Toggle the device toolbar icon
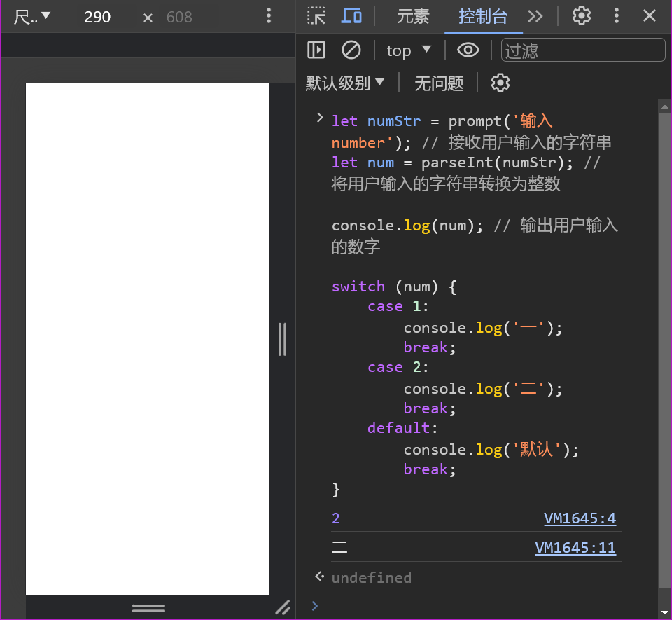The image size is (672, 620). (x=351, y=16)
